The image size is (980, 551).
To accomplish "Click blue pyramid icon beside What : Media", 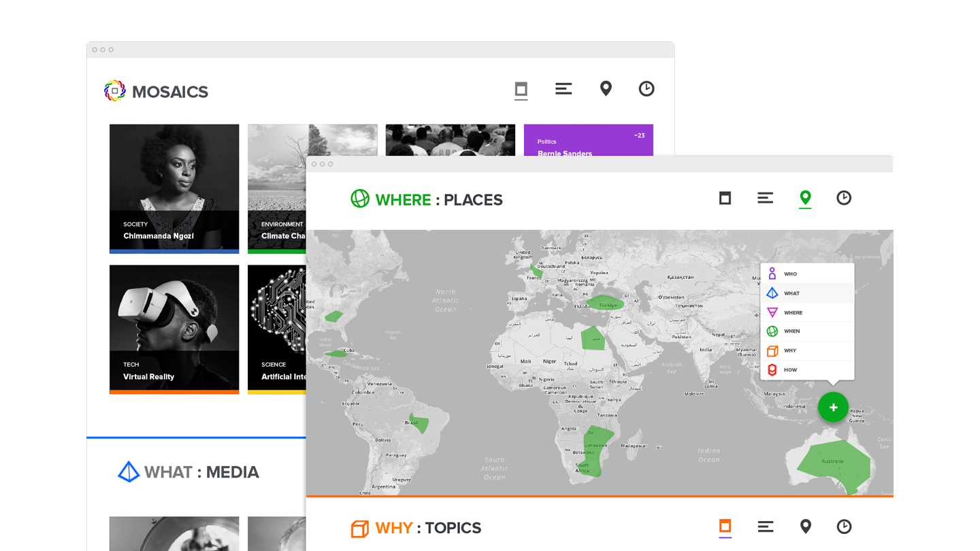I will [129, 472].
